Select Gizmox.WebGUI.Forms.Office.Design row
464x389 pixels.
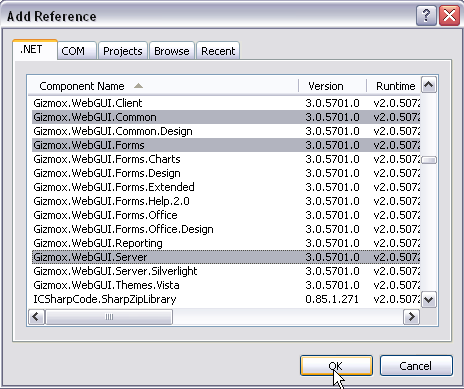click(x=226, y=229)
